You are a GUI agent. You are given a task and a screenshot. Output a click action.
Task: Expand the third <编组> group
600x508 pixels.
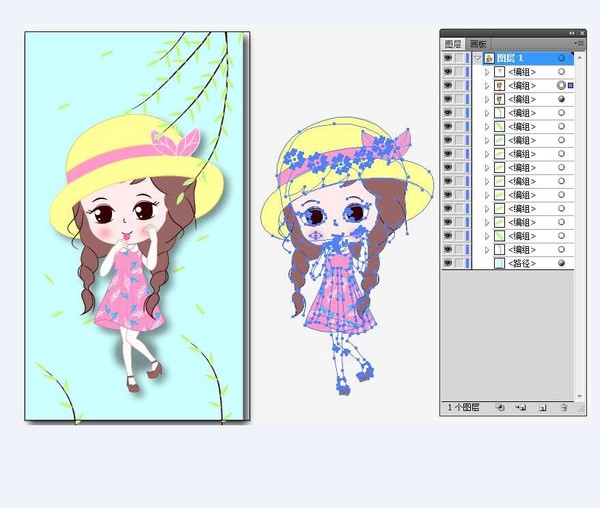click(487, 99)
